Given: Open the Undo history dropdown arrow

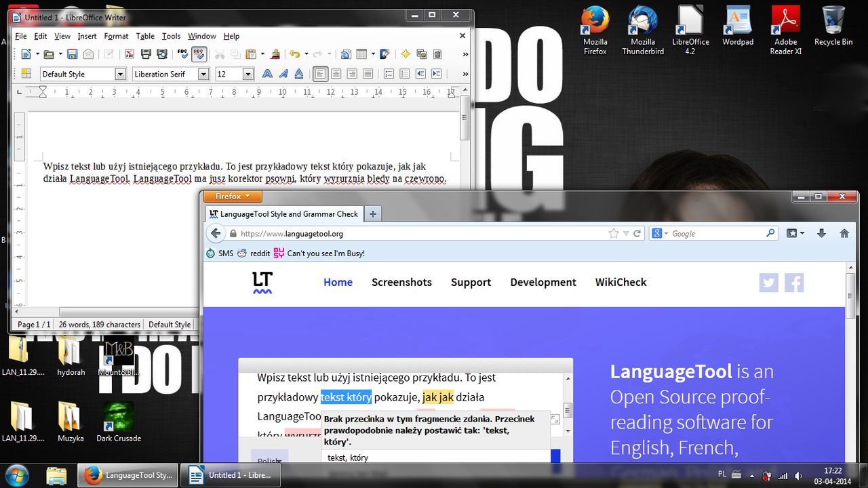Looking at the screenshot, I should tap(306, 54).
